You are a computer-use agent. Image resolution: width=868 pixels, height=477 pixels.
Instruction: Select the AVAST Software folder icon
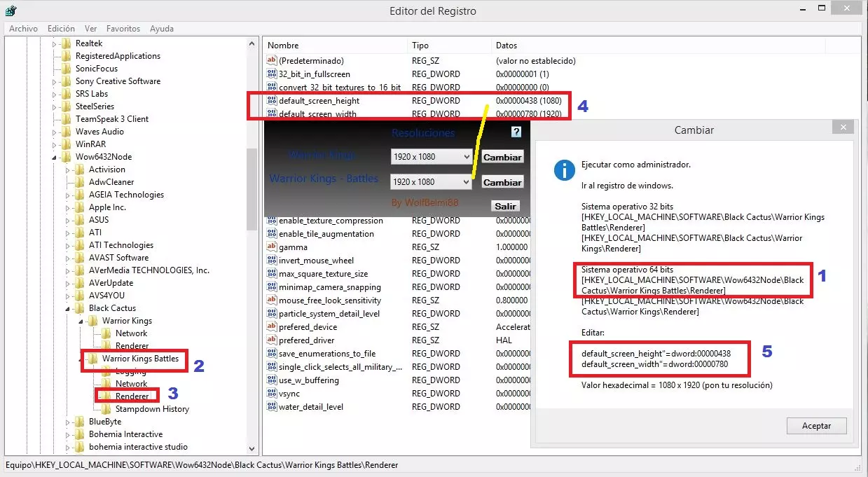[x=80, y=258]
